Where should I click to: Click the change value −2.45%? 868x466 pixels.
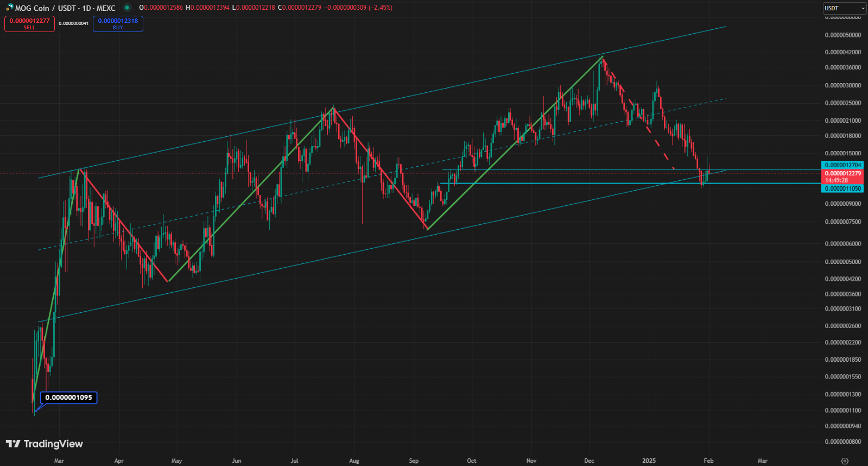381,8
